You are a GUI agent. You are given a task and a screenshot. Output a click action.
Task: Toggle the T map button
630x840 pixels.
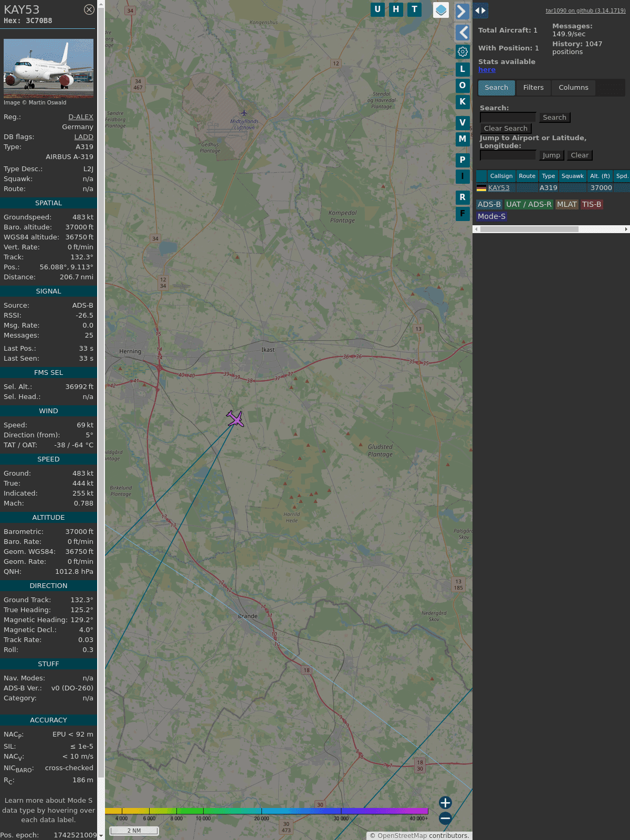pos(415,9)
